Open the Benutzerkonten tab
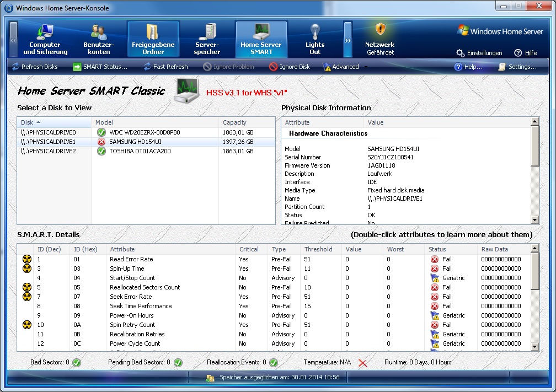 [x=99, y=39]
